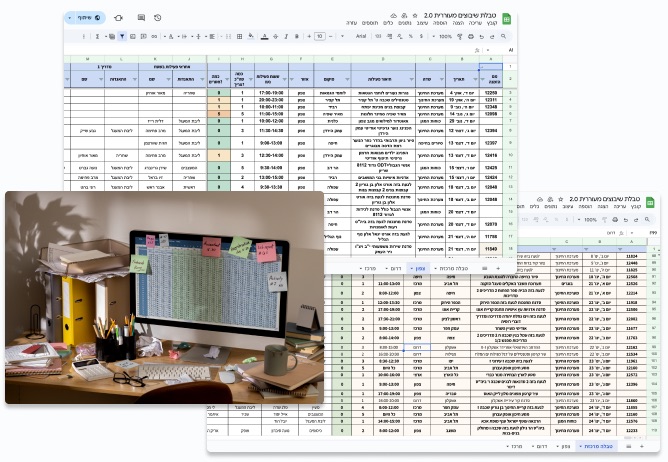Click the functions sigma icon in the top window
The width and height of the screenshot is (668, 462).
click(x=98, y=37)
